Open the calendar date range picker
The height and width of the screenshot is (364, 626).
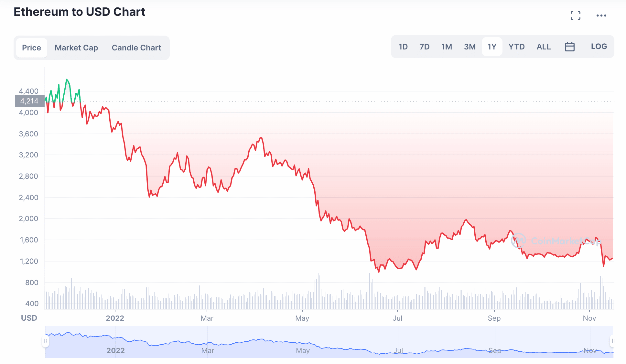click(x=569, y=47)
